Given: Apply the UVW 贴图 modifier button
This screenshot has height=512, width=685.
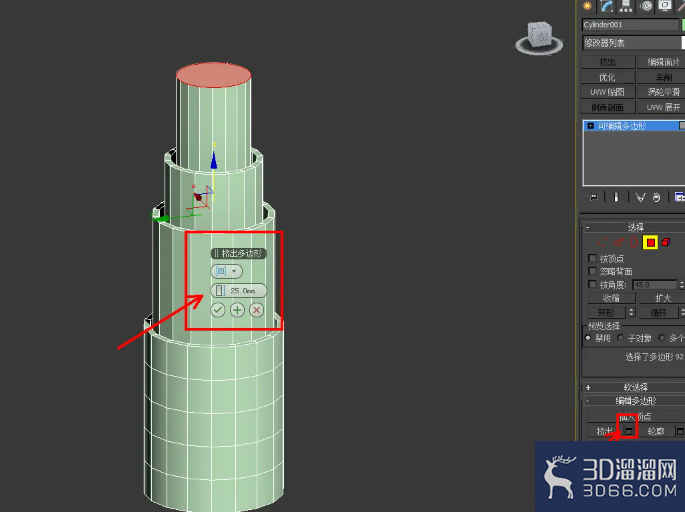Looking at the screenshot, I should (x=608, y=92).
